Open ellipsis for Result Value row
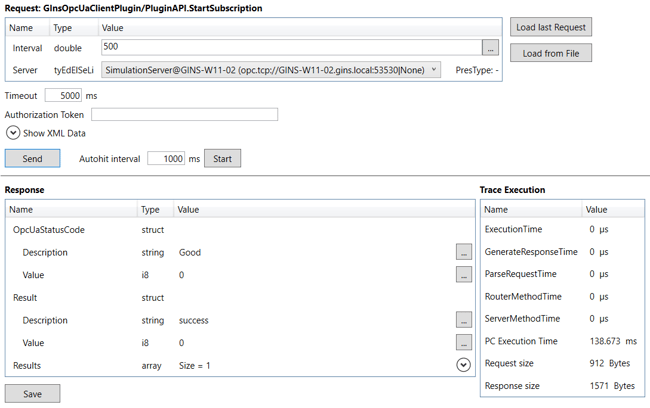The height and width of the screenshot is (408, 650). click(463, 343)
